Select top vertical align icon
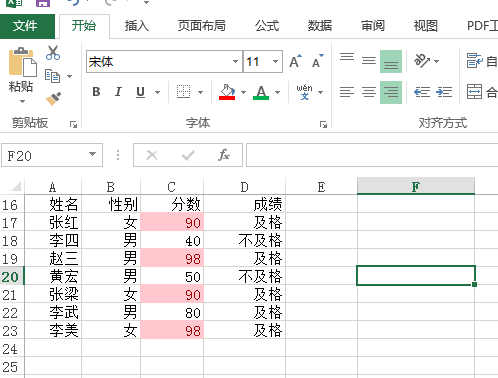The image size is (498, 378). (x=347, y=57)
